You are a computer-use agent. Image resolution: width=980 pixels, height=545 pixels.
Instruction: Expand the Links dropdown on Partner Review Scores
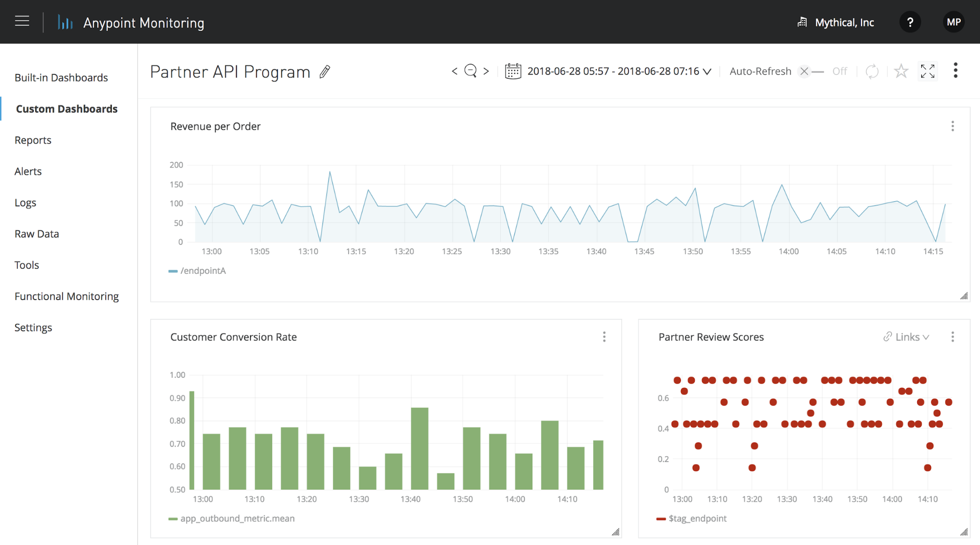coord(906,337)
